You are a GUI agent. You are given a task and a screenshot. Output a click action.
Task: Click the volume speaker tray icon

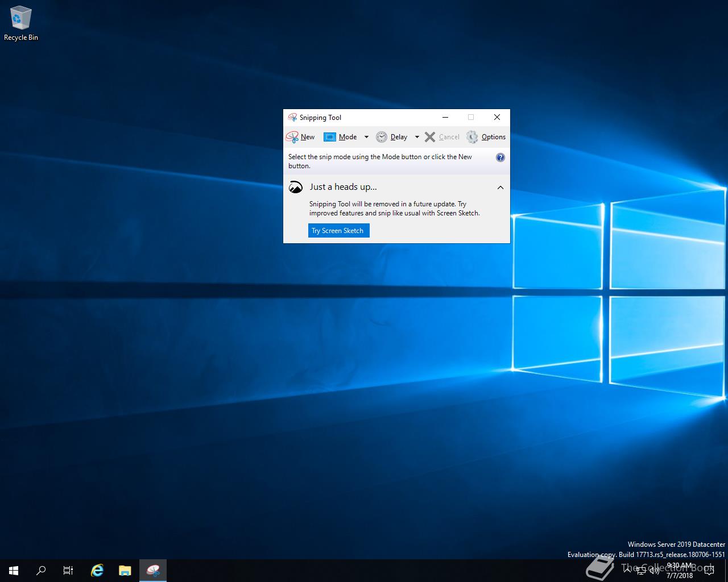(654, 570)
